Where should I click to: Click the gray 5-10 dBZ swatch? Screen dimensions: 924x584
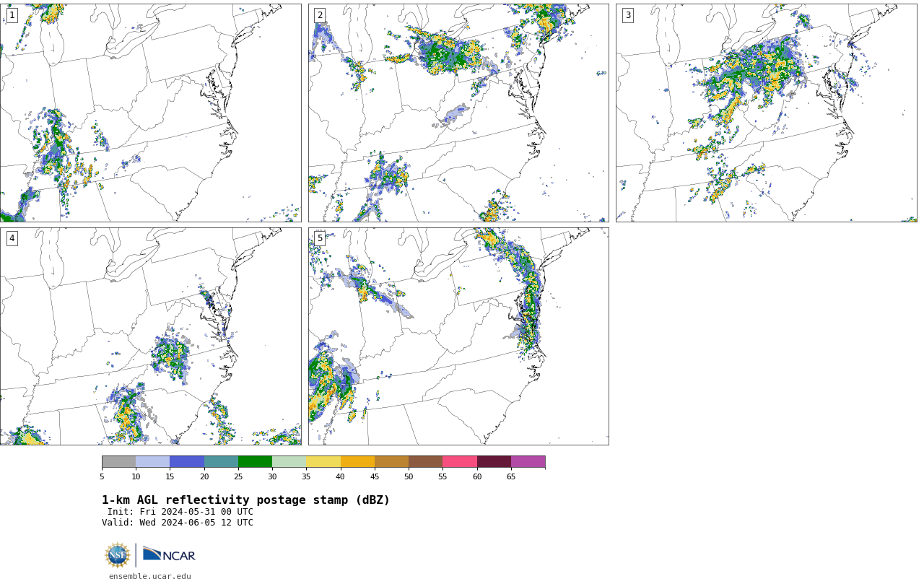(x=118, y=462)
